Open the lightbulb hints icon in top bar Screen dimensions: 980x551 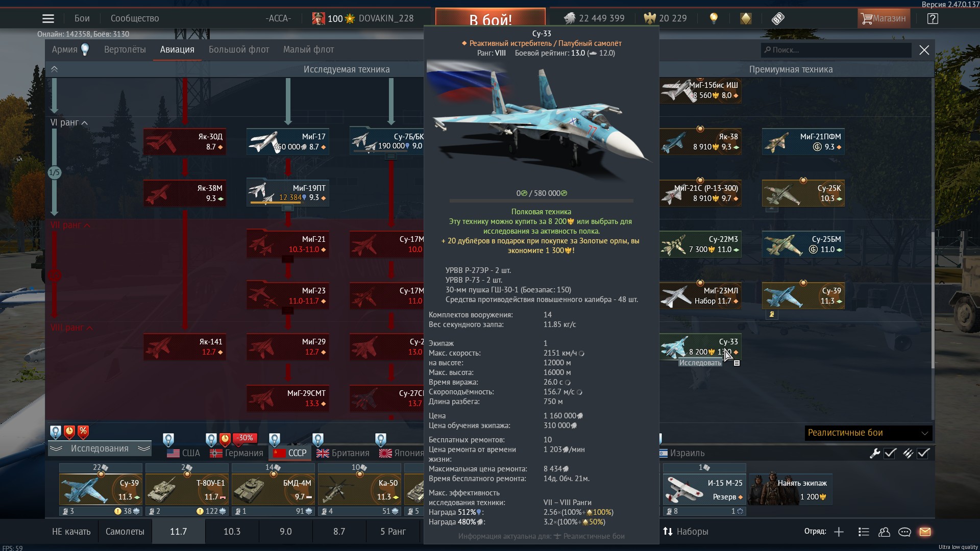(x=714, y=18)
